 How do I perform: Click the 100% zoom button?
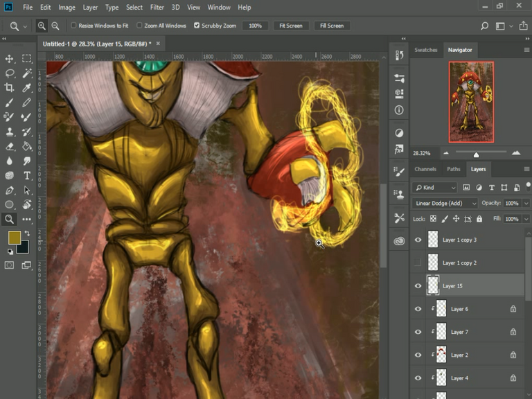click(255, 26)
